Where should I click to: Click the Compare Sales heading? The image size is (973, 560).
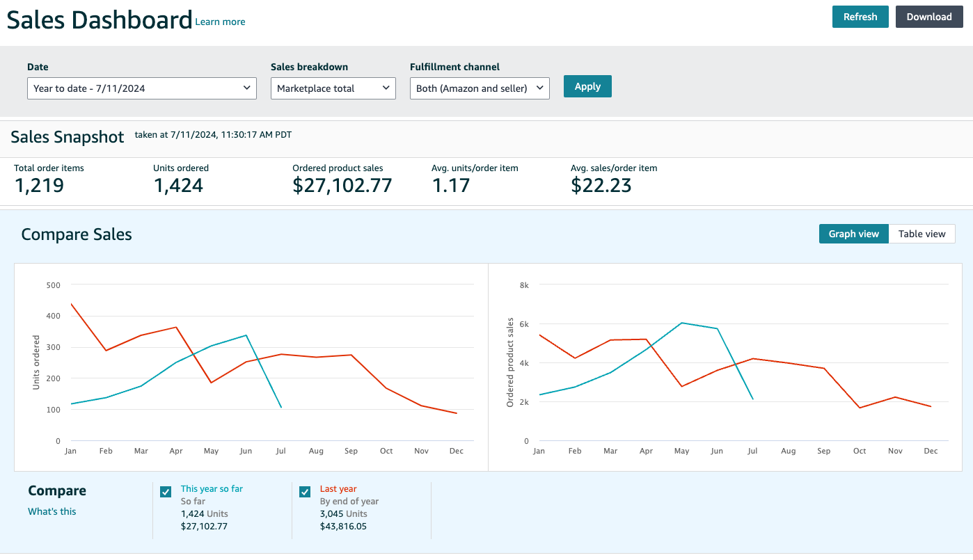pos(77,234)
